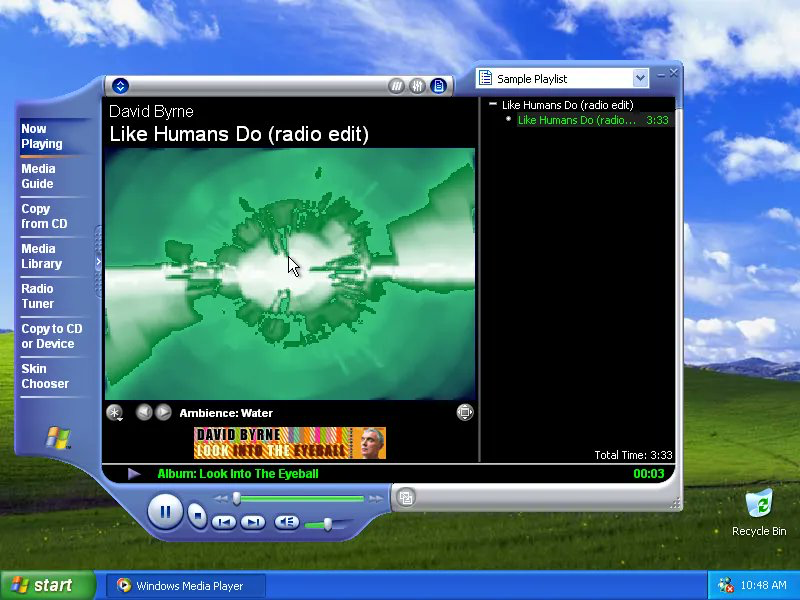This screenshot has width=800, height=600.
Task: View the visualization in full screen
Action: coord(464,412)
